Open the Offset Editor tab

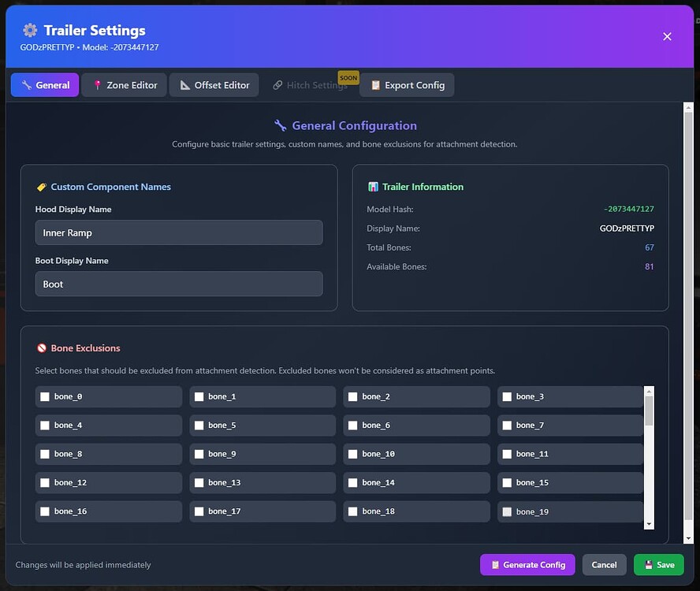click(x=214, y=84)
